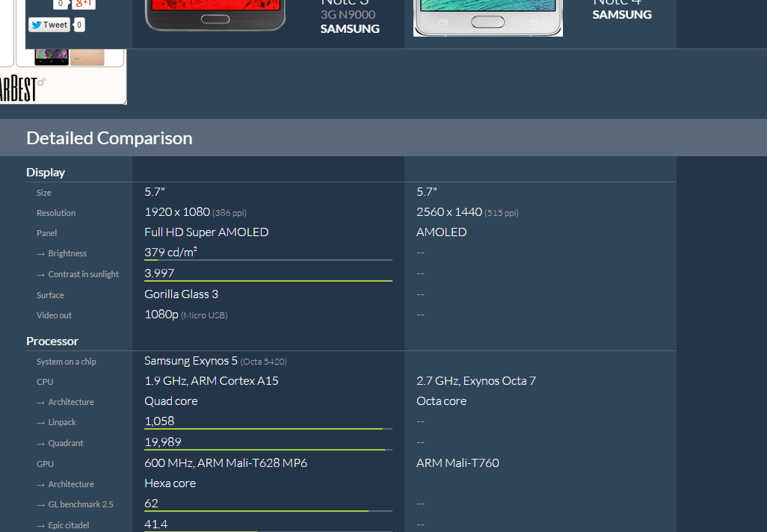Viewport: 767px width, 532px height.
Task: Click the GL benchmark 62 score bar
Action: [268, 510]
